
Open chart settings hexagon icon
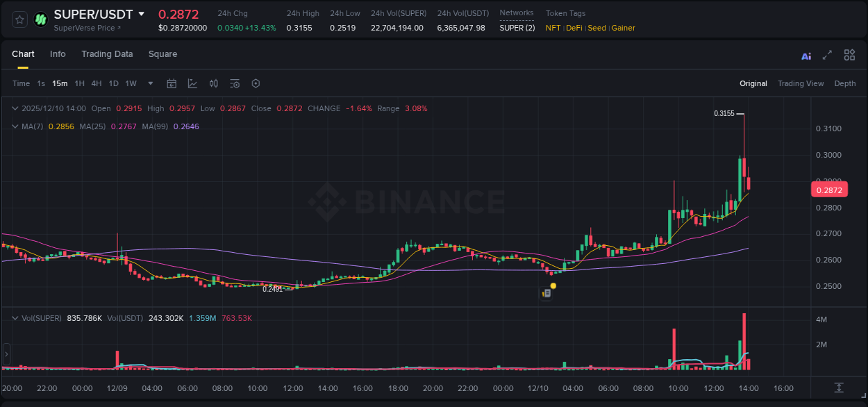256,83
